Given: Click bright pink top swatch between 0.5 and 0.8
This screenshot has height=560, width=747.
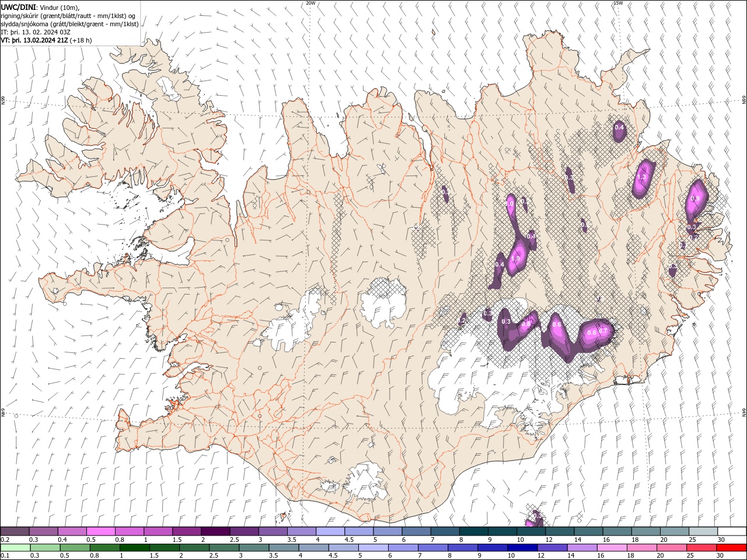Looking at the screenshot, I should (100, 531).
